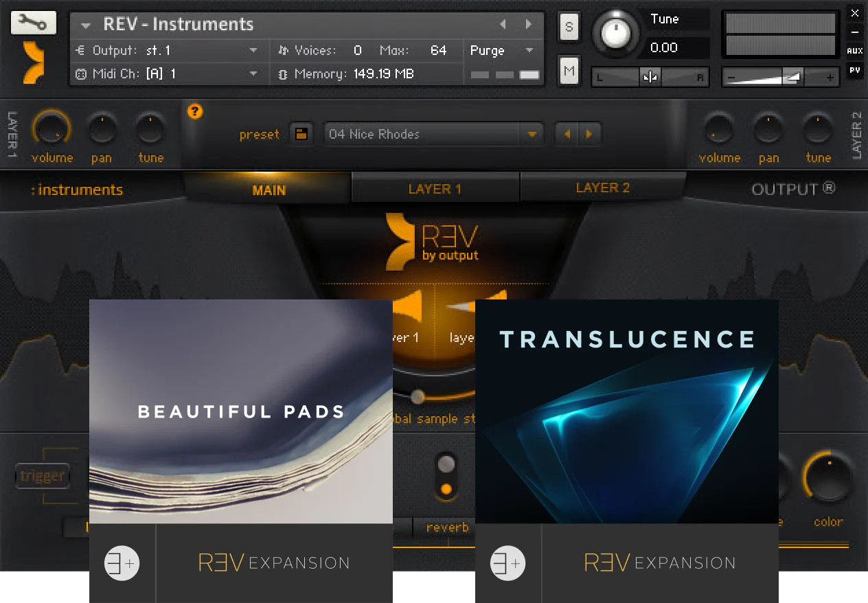This screenshot has height=603, width=868.
Task: Adjust the Tune knob at the top
Action: click(616, 32)
